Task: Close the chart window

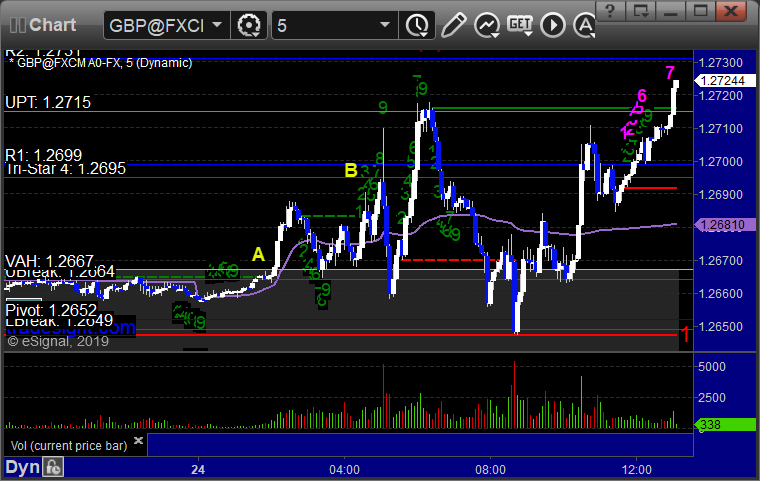Action: tap(730, 10)
